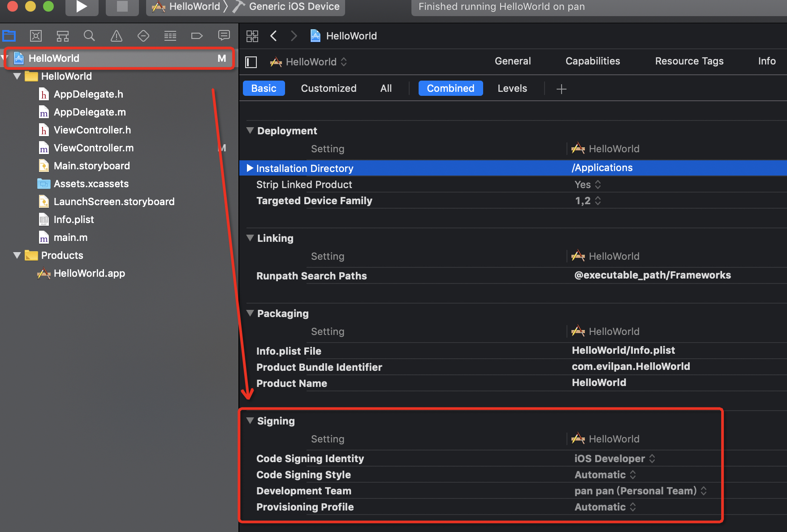Edit Product Name value

pyautogui.click(x=599, y=382)
